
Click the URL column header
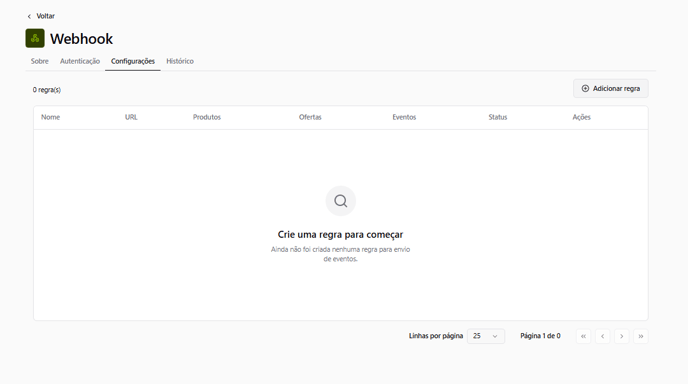[x=131, y=117]
